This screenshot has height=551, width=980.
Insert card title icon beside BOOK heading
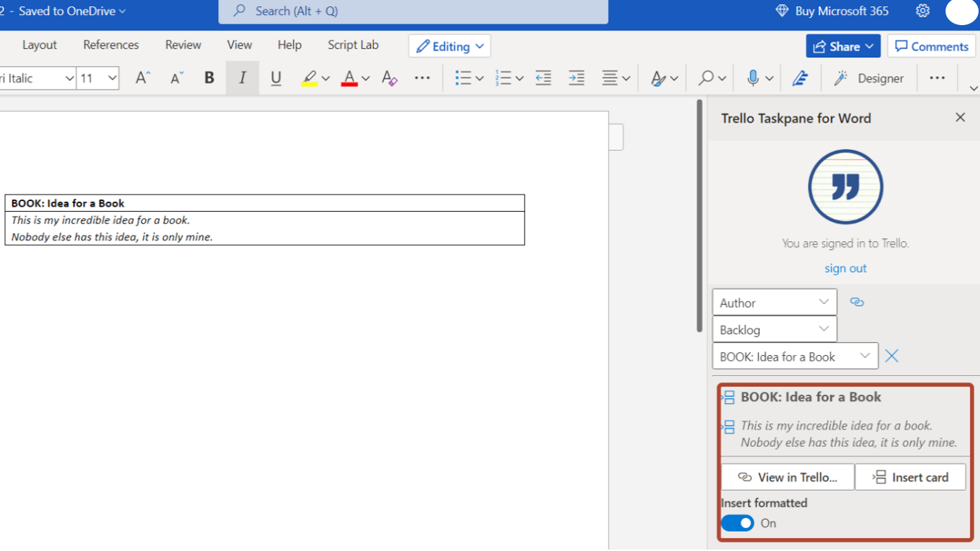tap(728, 397)
